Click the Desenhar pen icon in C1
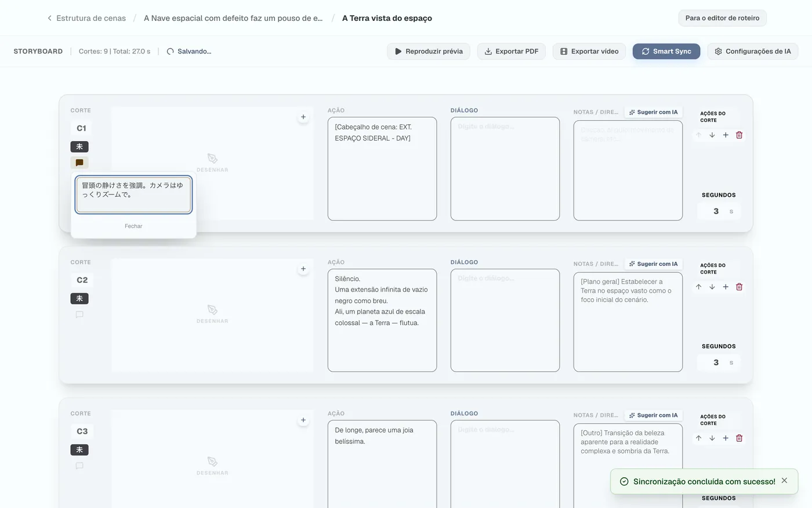 tap(212, 158)
